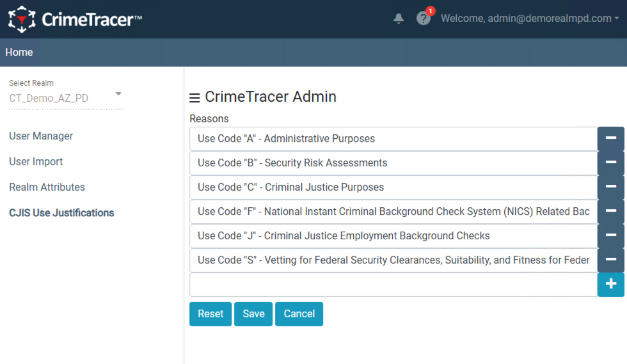Open the notifications bell

(398, 19)
